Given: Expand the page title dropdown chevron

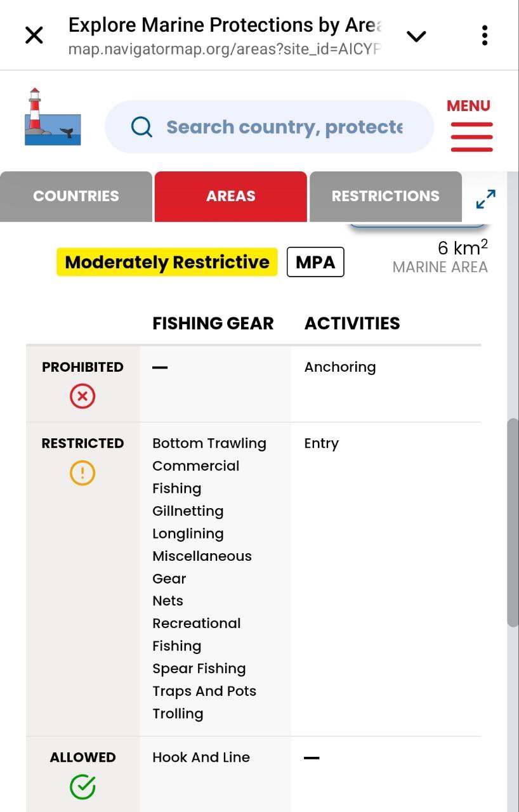Looking at the screenshot, I should coord(416,36).
